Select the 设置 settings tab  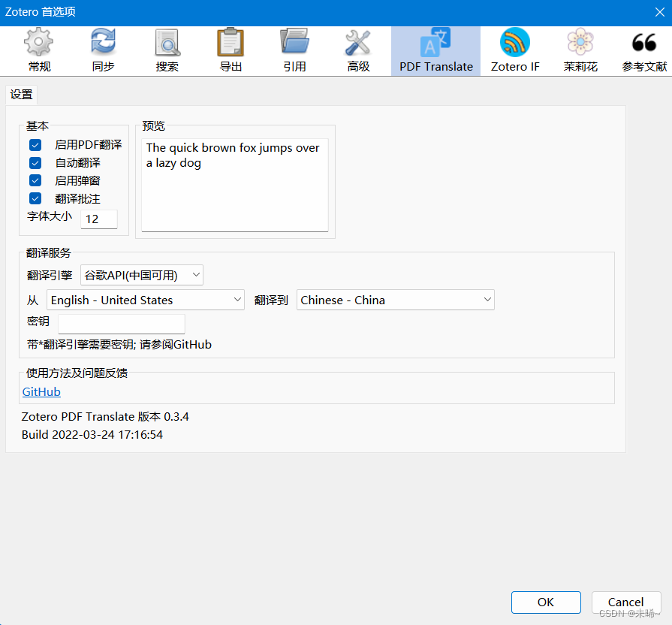tap(22, 95)
